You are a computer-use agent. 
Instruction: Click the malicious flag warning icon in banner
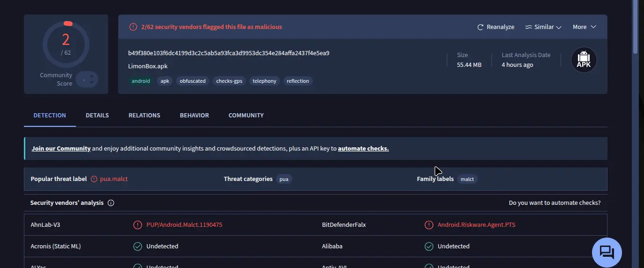pyautogui.click(x=133, y=27)
